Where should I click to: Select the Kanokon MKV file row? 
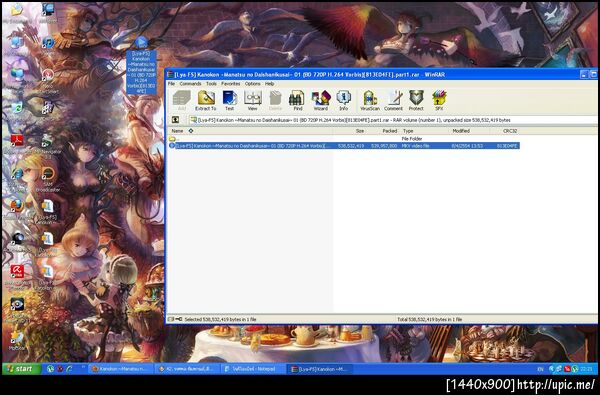click(x=344, y=146)
